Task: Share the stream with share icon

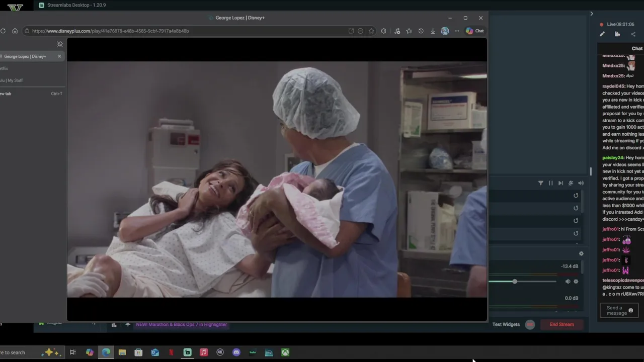Action: pos(633,34)
